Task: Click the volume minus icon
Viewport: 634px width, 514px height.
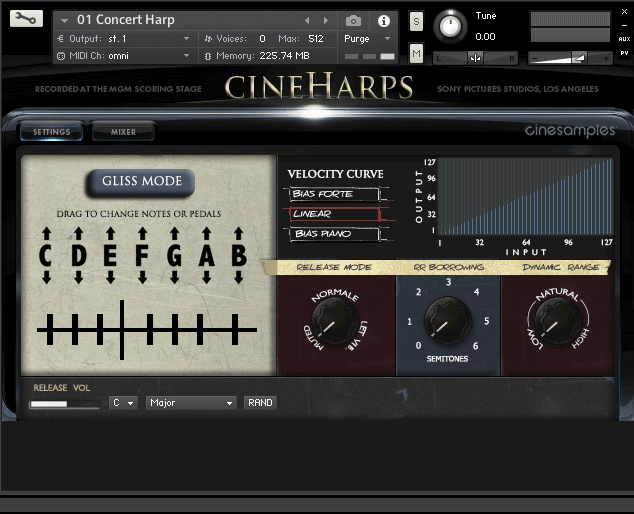Action: (534, 59)
